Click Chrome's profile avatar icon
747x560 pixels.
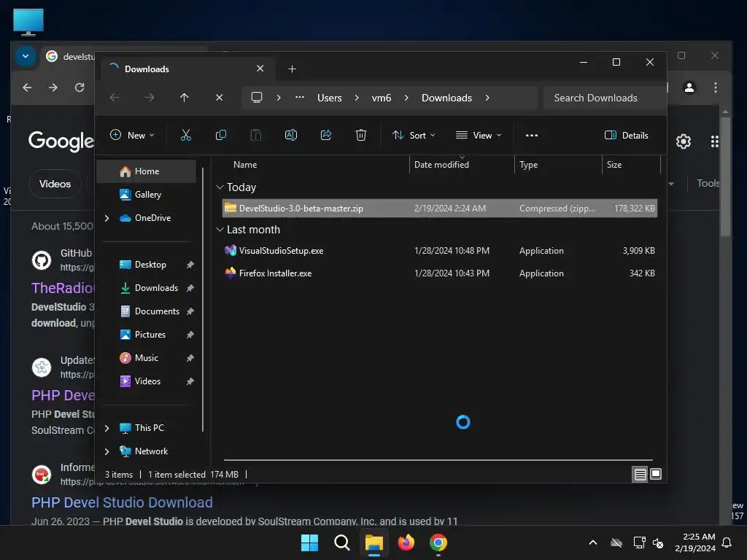click(x=689, y=87)
